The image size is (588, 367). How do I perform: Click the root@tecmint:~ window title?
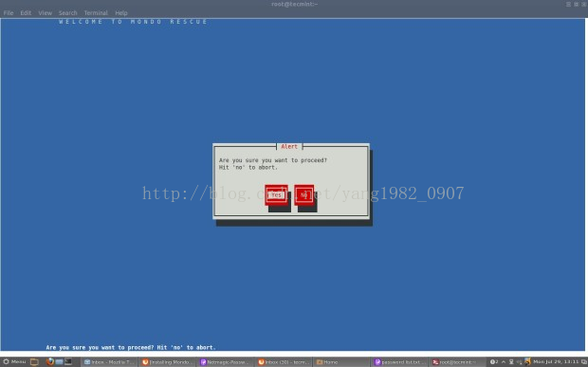(x=294, y=4)
